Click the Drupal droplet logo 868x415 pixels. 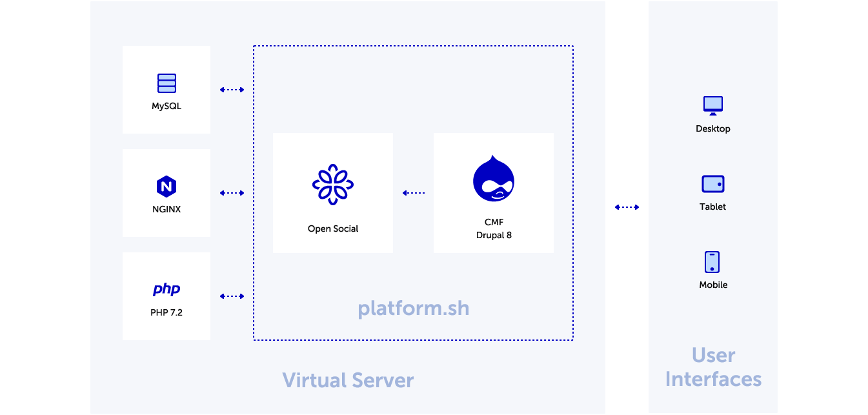(x=494, y=178)
